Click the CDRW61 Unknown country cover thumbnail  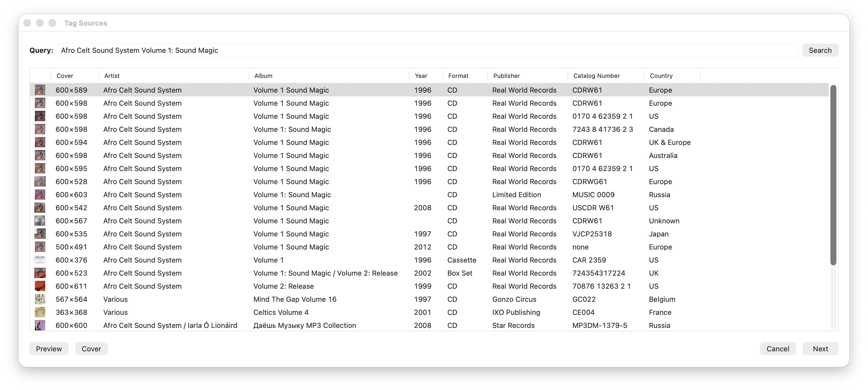(x=40, y=221)
